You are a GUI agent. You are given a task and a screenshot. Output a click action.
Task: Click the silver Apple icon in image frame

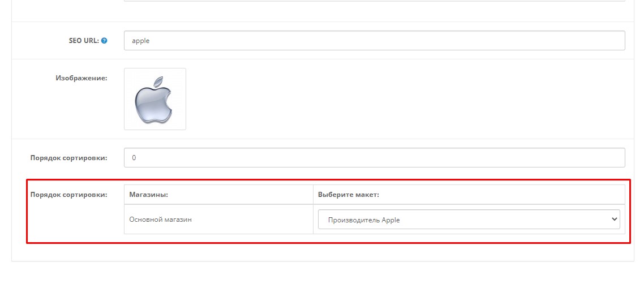coord(153,100)
